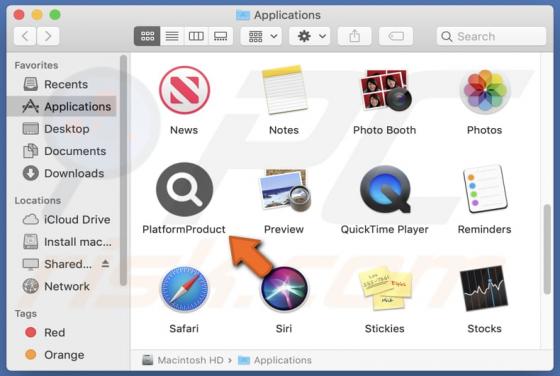Click Macintosh HD in path bar
Screen dimensions: 560x376
(183, 360)
